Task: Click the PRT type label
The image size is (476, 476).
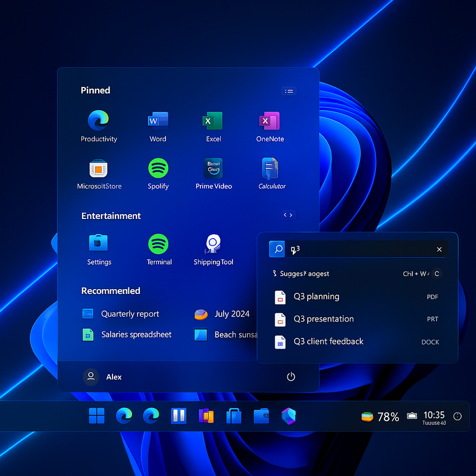Action: pyautogui.click(x=433, y=319)
